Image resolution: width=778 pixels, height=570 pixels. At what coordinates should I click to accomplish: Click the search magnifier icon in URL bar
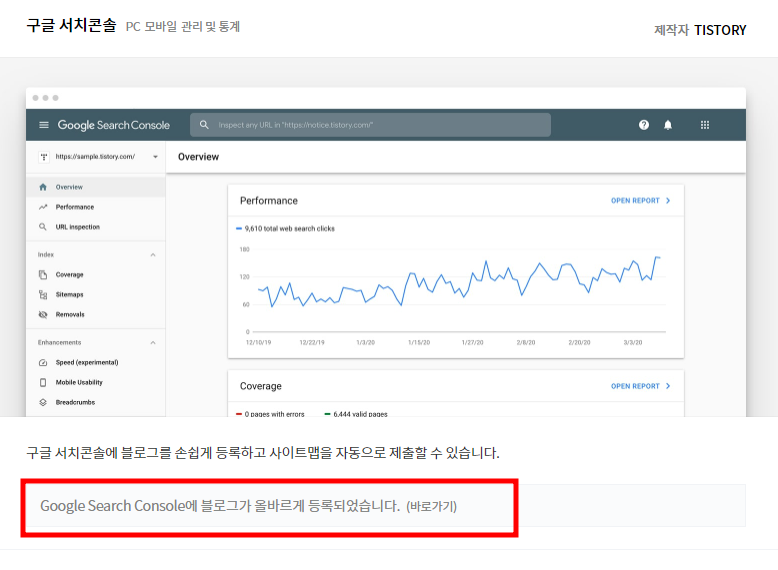click(x=204, y=125)
